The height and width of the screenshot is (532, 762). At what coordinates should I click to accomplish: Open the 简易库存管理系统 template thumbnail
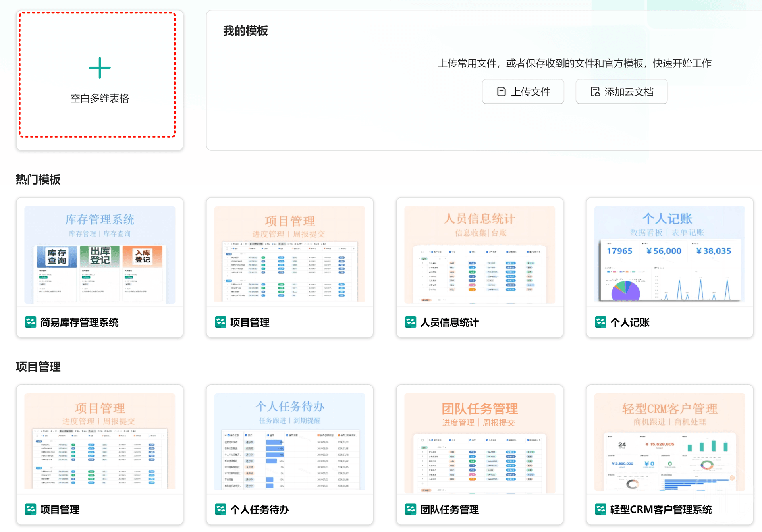(100, 254)
